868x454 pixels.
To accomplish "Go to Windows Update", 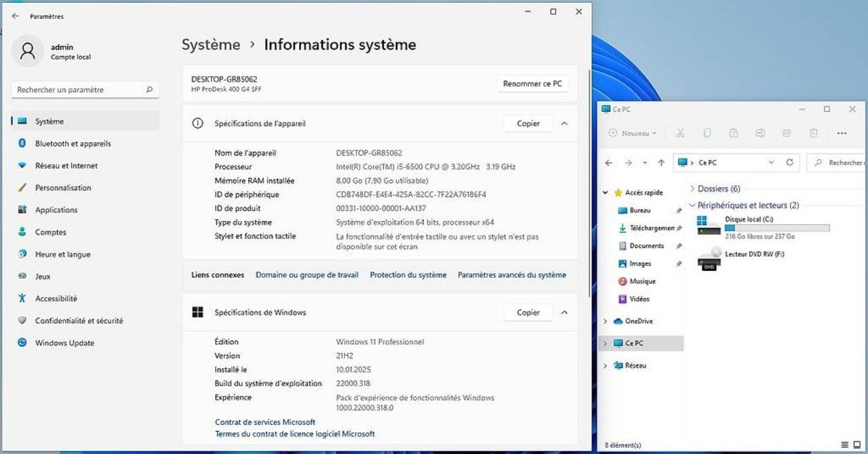I will 85,343.
